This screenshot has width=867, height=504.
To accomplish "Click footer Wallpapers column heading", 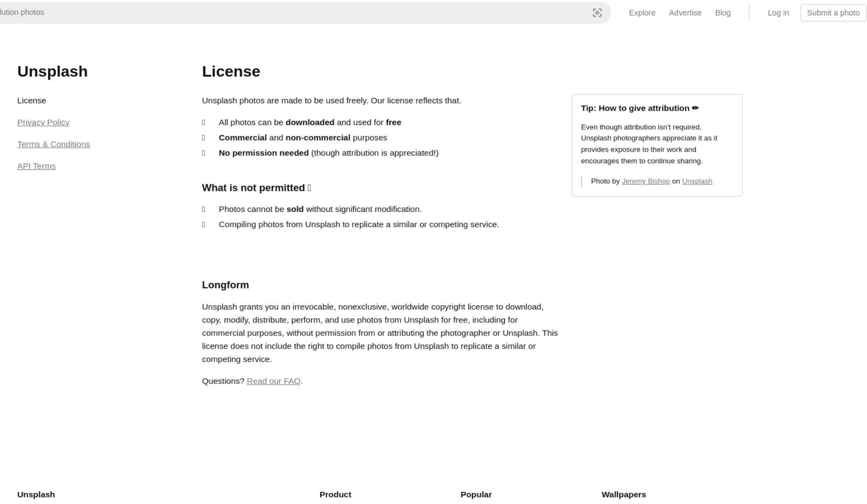I will [x=623, y=494].
